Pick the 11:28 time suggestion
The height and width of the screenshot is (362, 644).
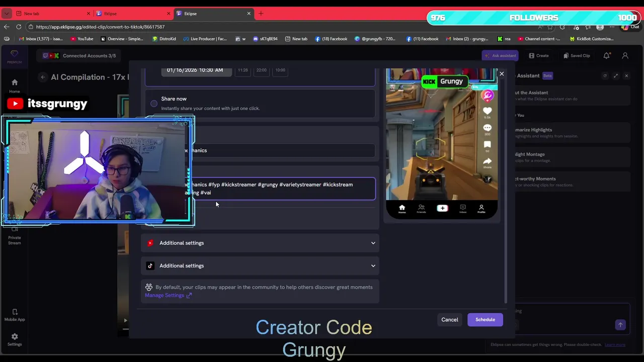(243, 70)
